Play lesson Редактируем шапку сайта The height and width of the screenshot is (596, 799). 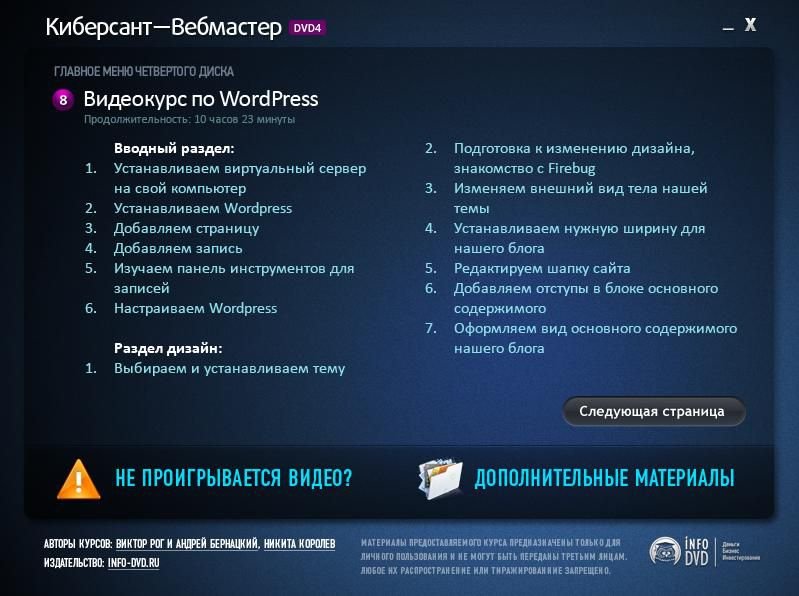[542, 268]
